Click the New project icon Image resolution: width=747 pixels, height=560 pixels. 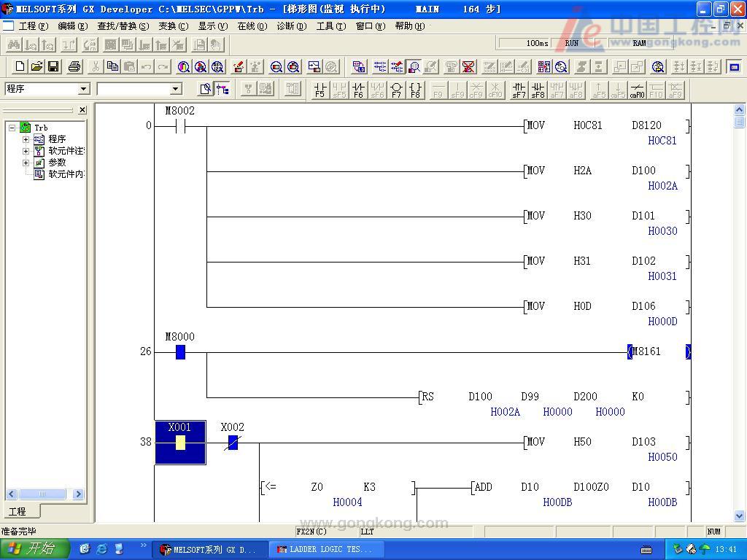coord(20,67)
